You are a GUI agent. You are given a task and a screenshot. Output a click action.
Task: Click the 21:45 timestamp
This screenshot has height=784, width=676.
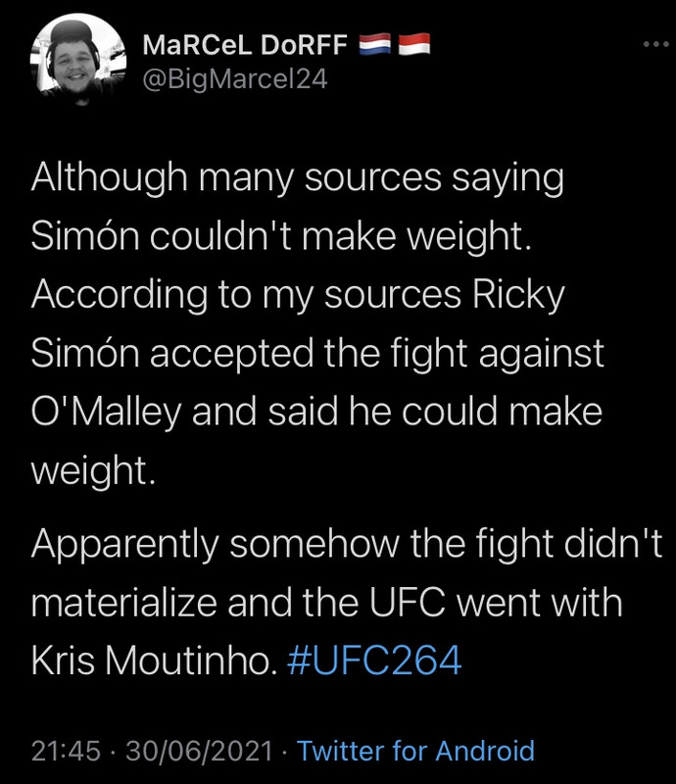[x=66, y=751]
